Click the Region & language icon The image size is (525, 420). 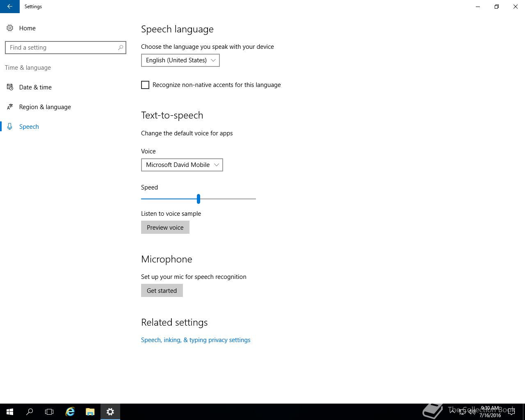(x=10, y=107)
